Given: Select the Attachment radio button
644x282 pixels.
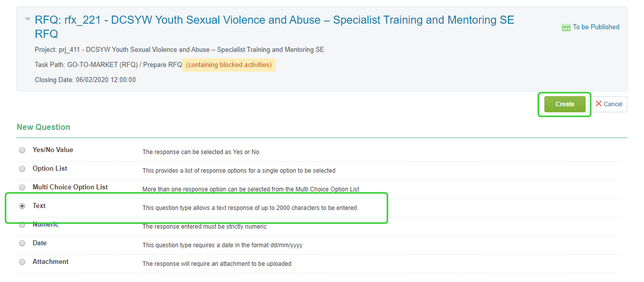Looking at the screenshot, I should (22, 262).
